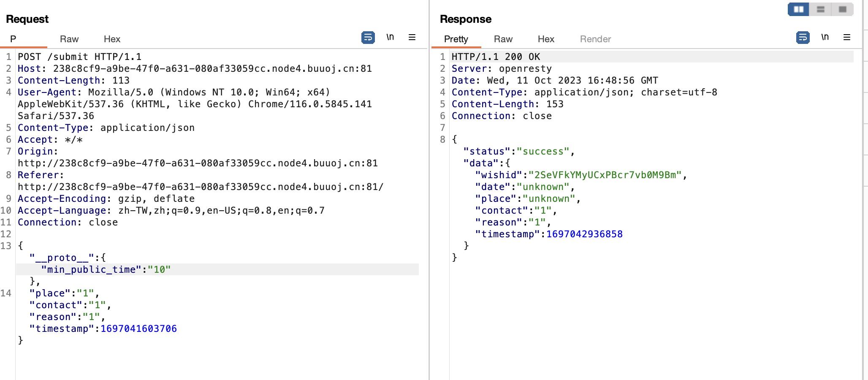
Task: Open Request panel hamburger options menu
Action: 412,38
